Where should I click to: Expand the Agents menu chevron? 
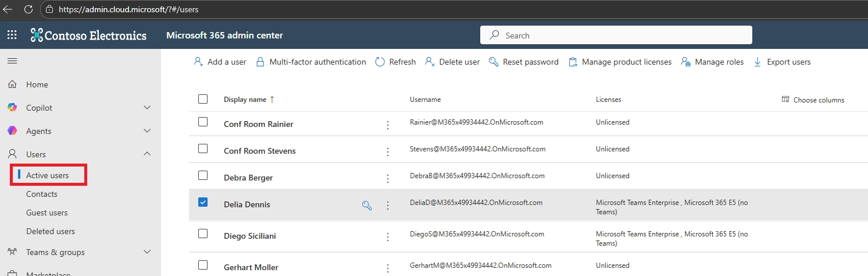[x=147, y=131]
